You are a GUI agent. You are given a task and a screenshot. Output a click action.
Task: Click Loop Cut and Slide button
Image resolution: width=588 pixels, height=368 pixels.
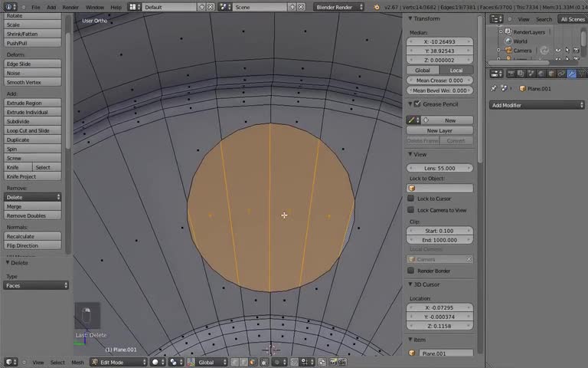pos(33,130)
